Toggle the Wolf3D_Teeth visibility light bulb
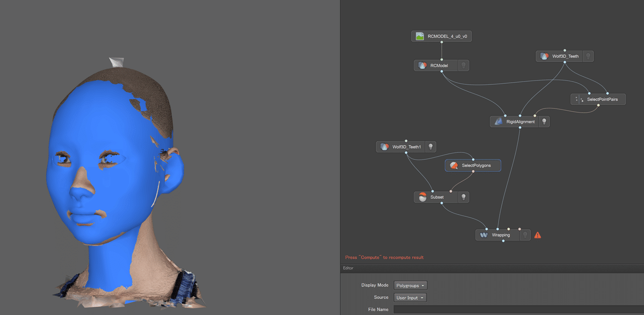This screenshot has width=644, height=315. click(588, 56)
